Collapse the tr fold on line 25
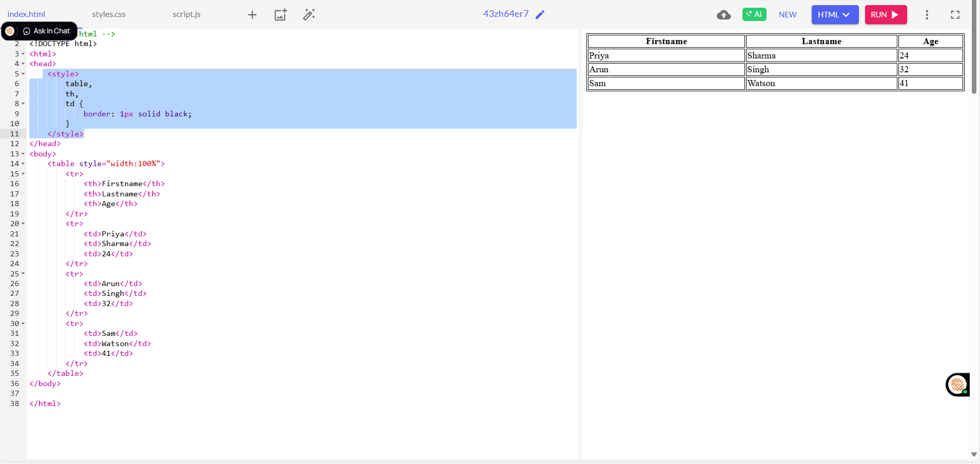This screenshot has width=980, height=464. [23, 274]
